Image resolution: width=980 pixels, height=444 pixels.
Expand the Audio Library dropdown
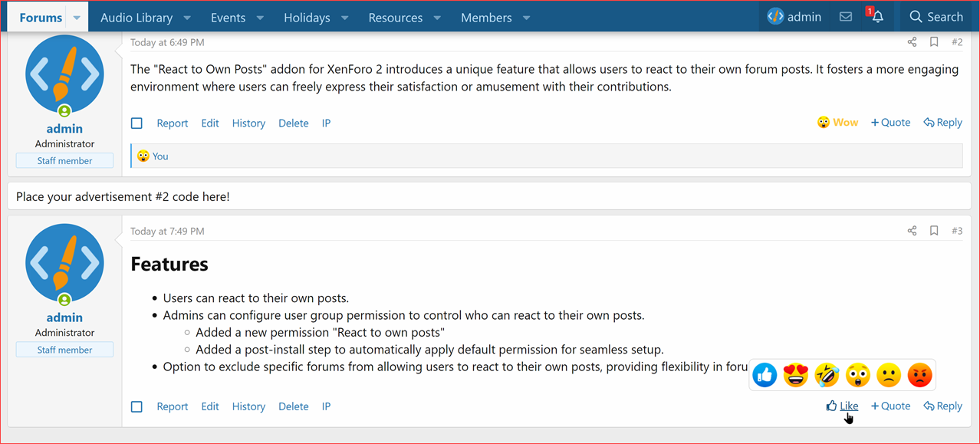tap(186, 16)
